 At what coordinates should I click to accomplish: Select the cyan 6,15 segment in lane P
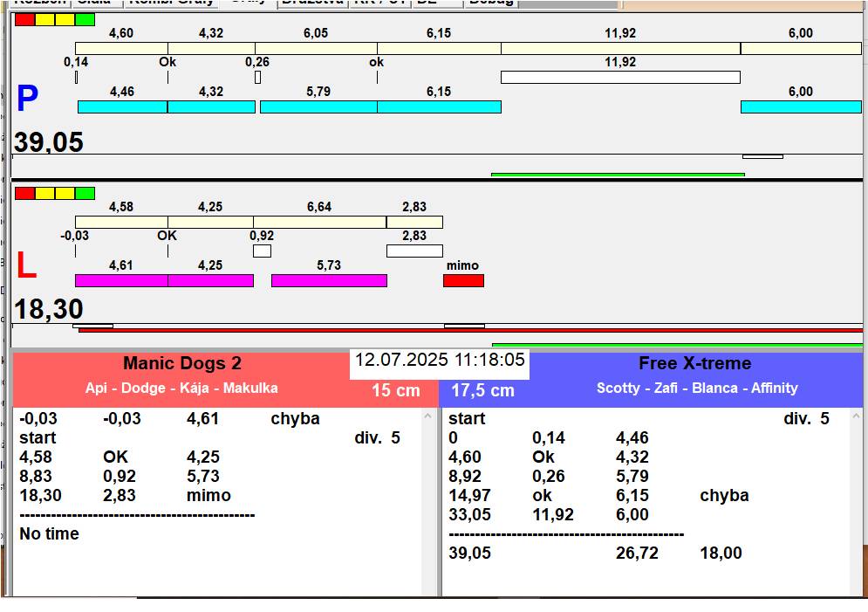click(439, 107)
